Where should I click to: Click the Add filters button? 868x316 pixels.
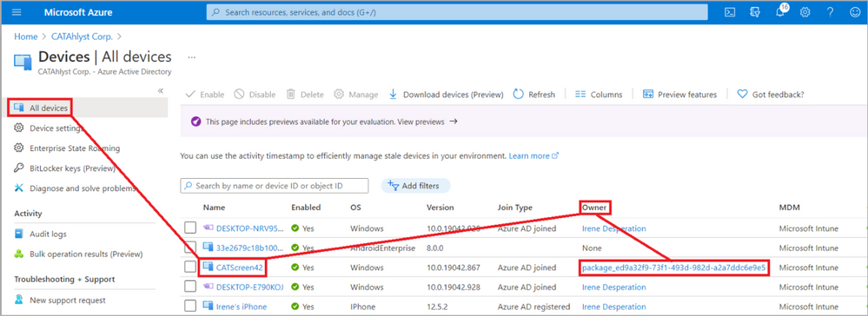(415, 186)
